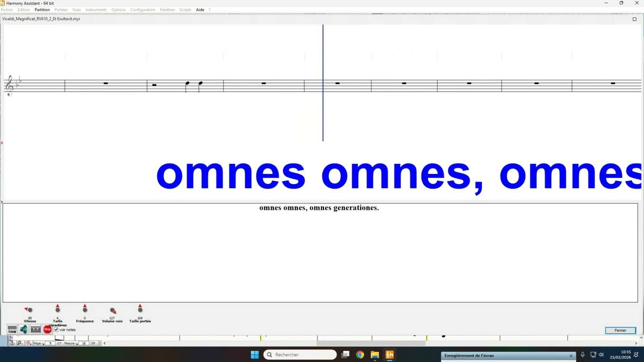
Task: Open the Edition menu
Action: tap(24, 10)
